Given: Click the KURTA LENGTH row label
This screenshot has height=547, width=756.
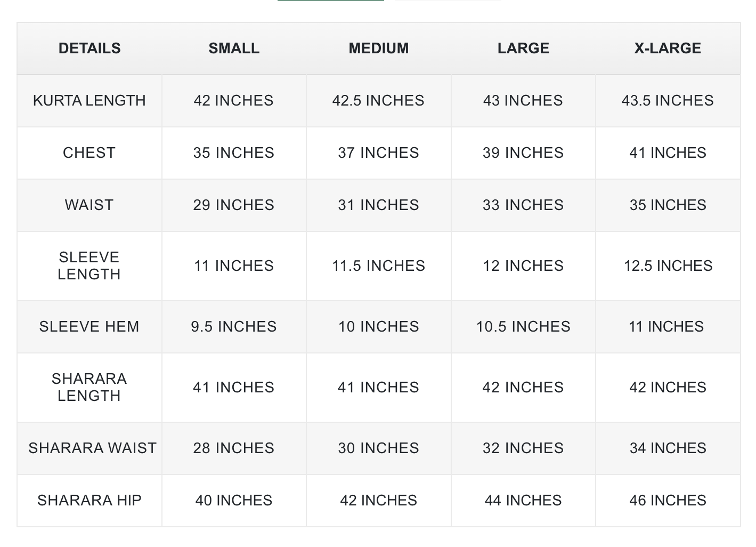Looking at the screenshot, I should click(x=90, y=101).
